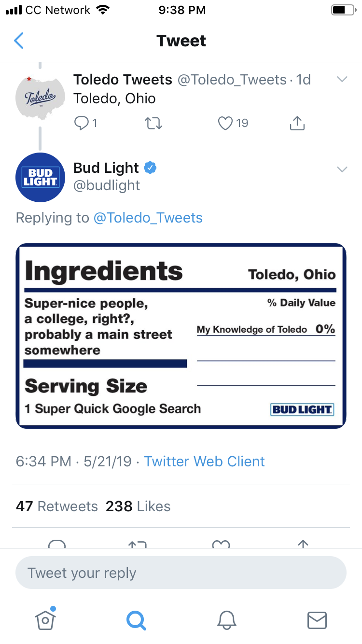Open Messages envelope tab
Viewport: 362px width, 644px height.
coord(317,620)
